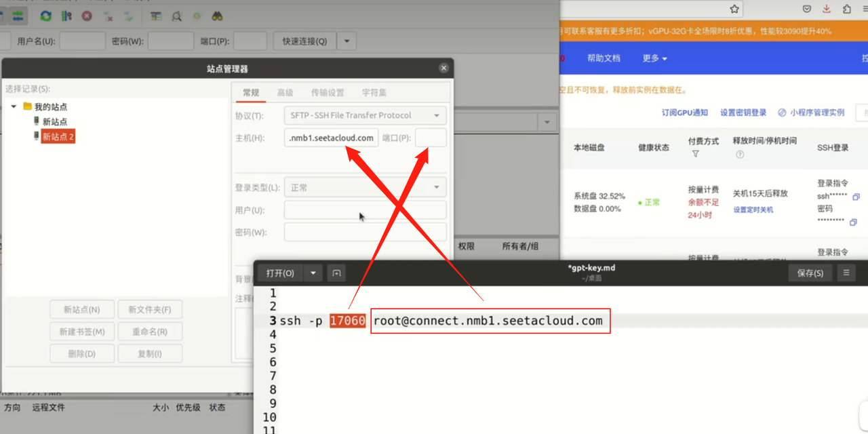The image size is (868, 434).
Task: Click the 复制(I) button
Action: coord(150,353)
